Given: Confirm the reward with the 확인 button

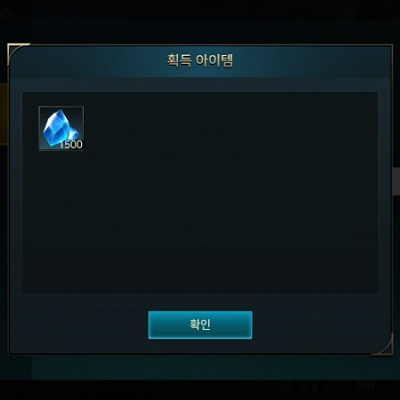Looking at the screenshot, I should pyautogui.click(x=200, y=325).
